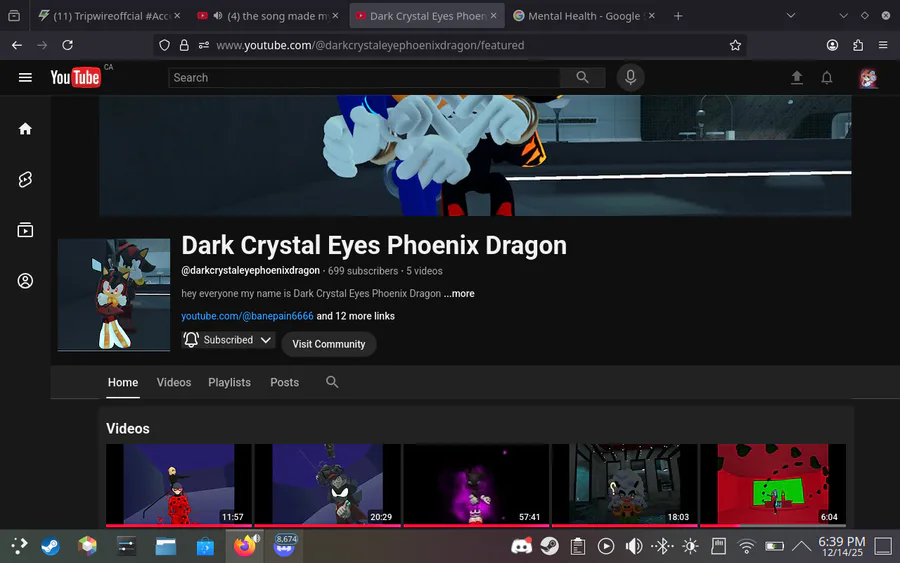Open the clock showing 6:39 PM
Viewport: 900px width, 563px height.
(x=841, y=546)
